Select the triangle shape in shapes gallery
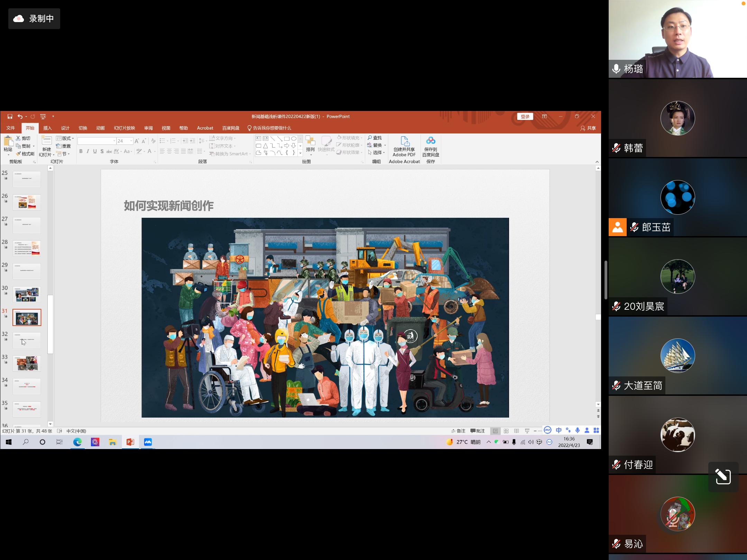The image size is (747, 560). pos(266,146)
